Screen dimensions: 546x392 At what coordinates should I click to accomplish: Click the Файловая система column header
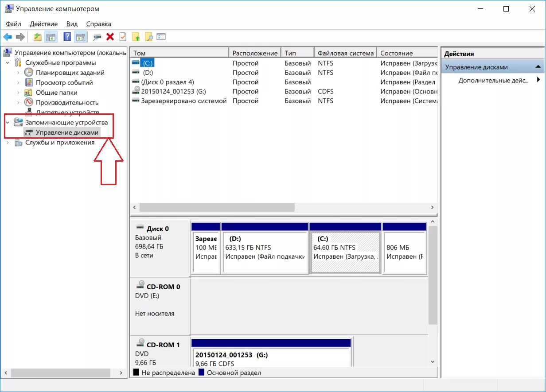coord(345,53)
